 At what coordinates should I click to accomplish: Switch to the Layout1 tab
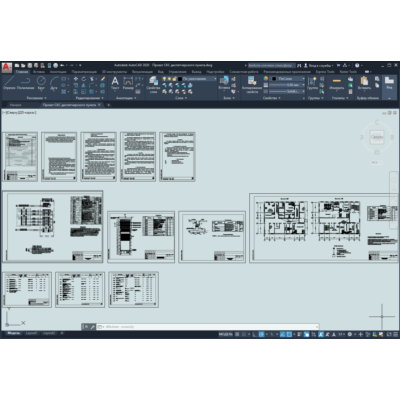pyautogui.click(x=31, y=333)
